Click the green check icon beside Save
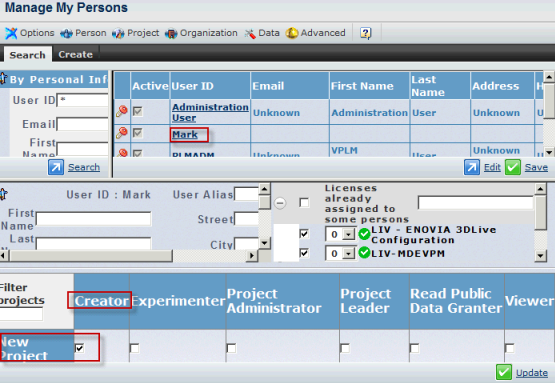The width and height of the screenshot is (555, 383). 513,167
